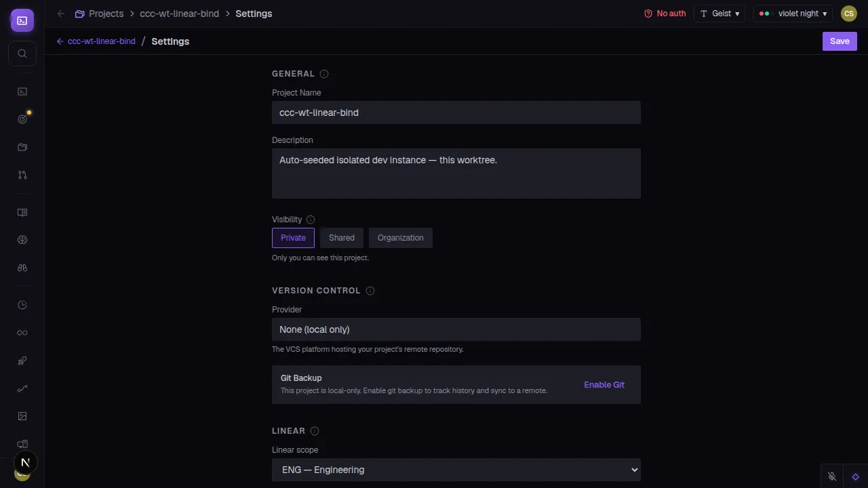Click the info icon next to VERSION CONTROL

370,291
